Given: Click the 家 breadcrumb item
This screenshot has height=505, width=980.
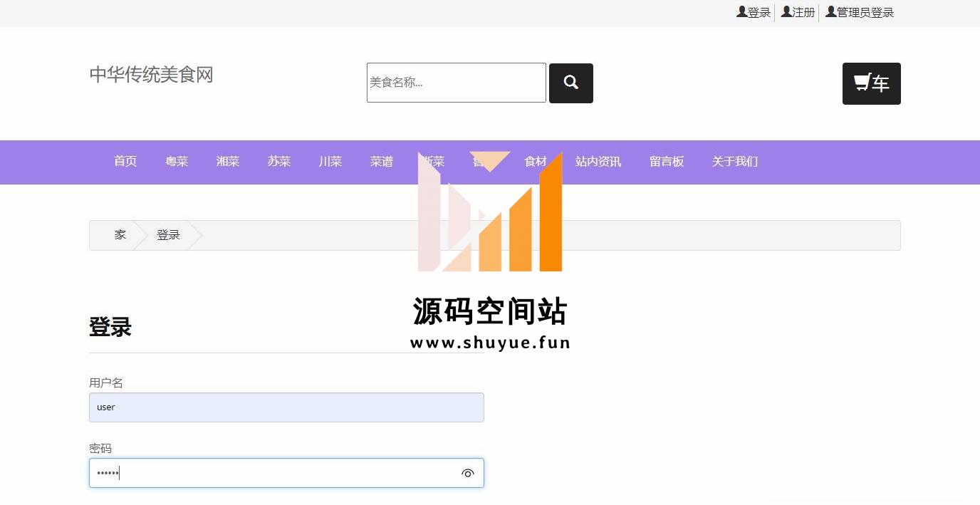Looking at the screenshot, I should (x=120, y=235).
